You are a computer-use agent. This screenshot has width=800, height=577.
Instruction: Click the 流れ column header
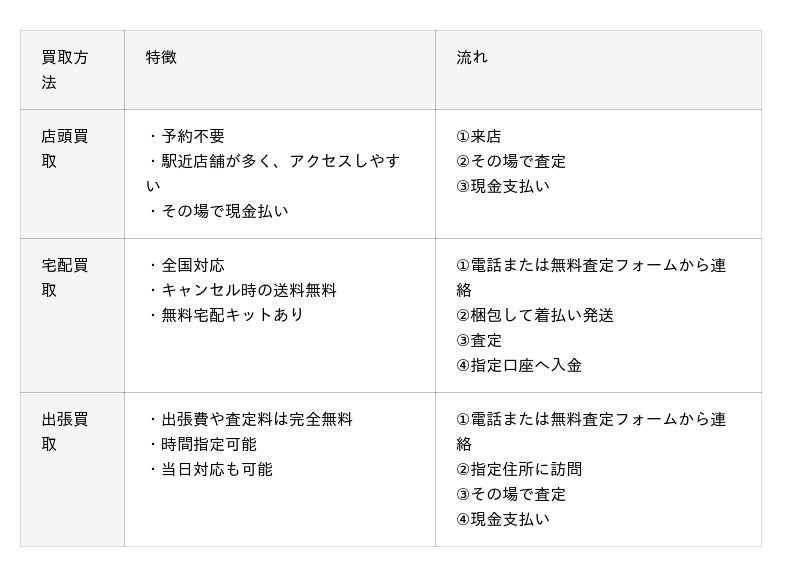tap(472, 57)
